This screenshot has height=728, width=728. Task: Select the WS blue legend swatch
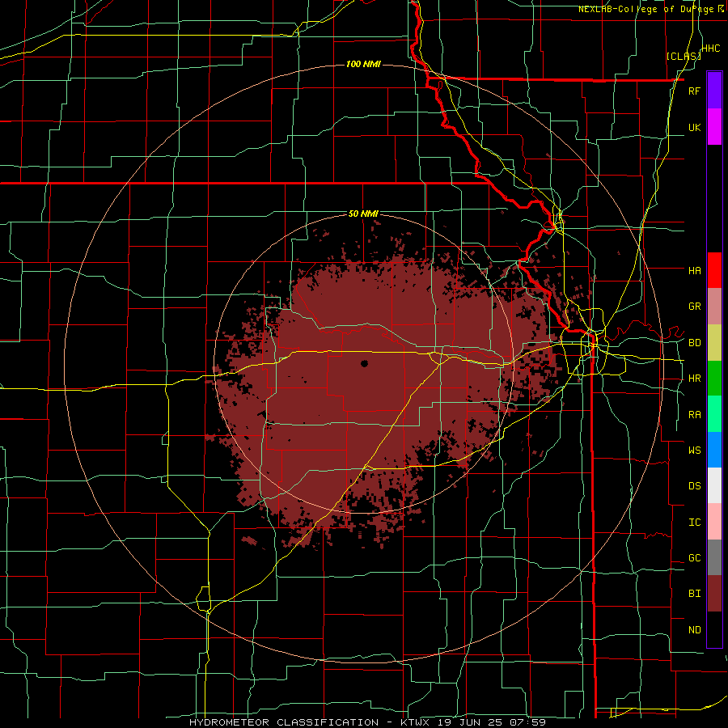tap(714, 450)
